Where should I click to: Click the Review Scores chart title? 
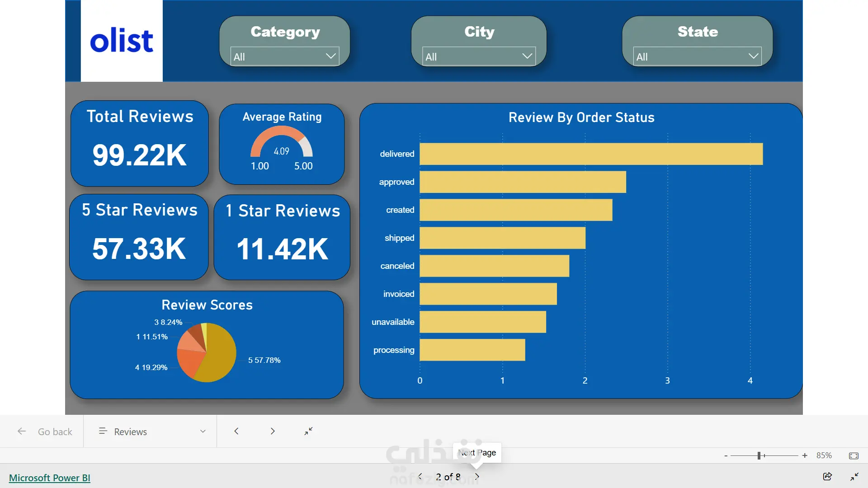(207, 305)
